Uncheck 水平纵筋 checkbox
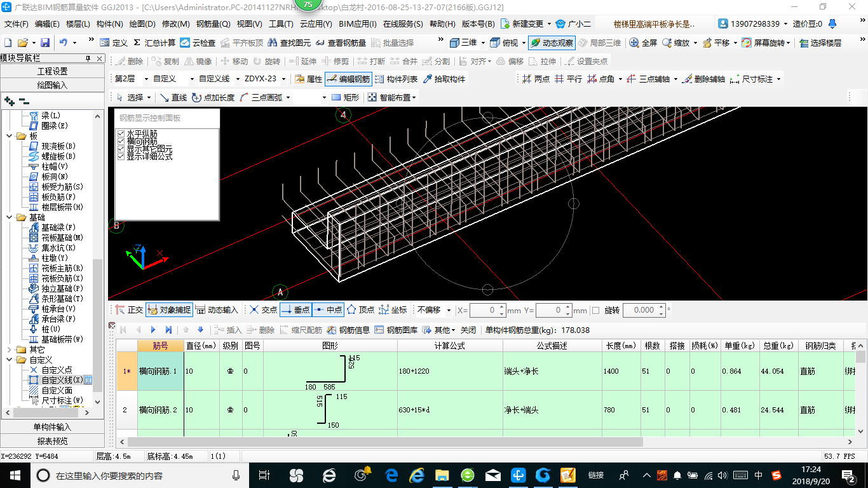 121,133
